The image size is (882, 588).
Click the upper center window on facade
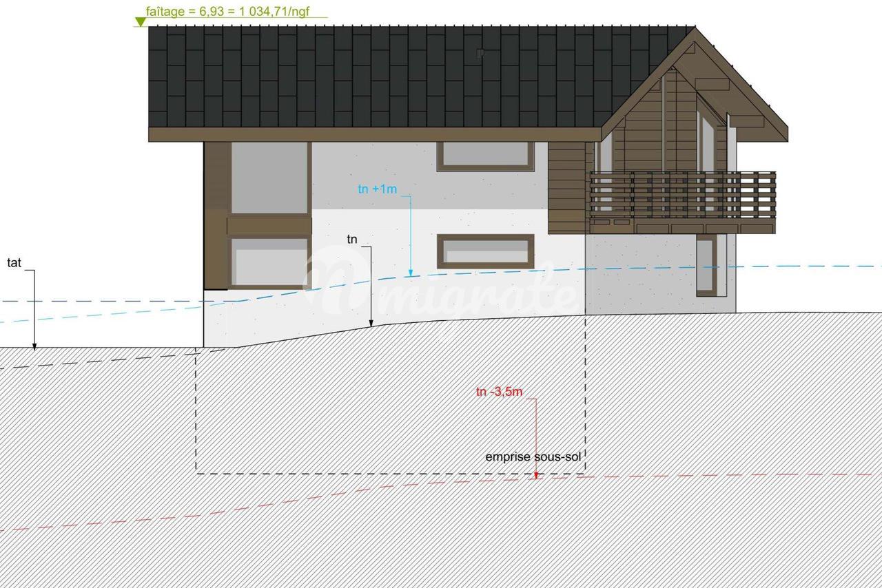coord(485,156)
